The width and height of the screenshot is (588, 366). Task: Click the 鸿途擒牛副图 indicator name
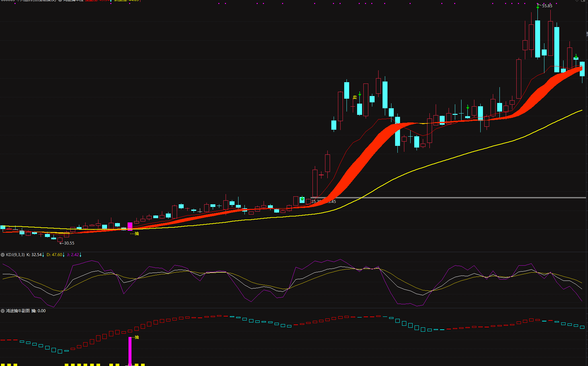pyautogui.click(x=18, y=311)
